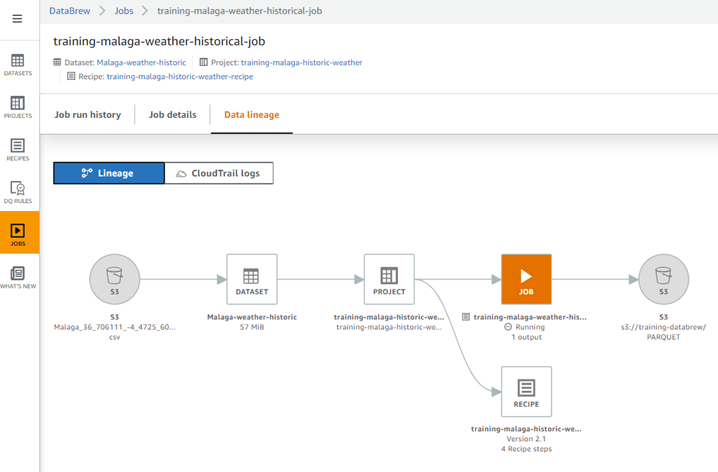The height and width of the screenshot is (472, 718).
Task: Click recipe name label under Recipe node
Action: coord(527,429)
